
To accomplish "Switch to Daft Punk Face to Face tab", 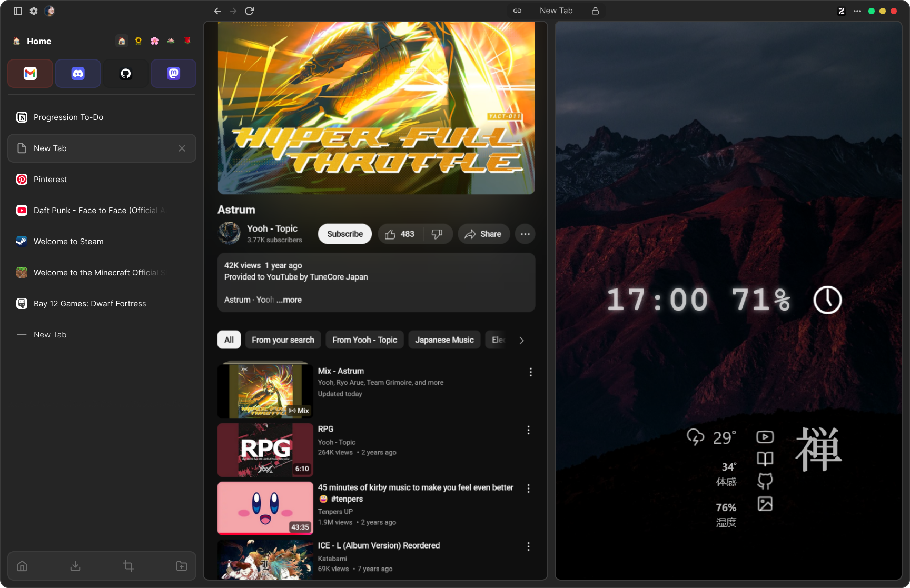I will (x=102, y=211).
